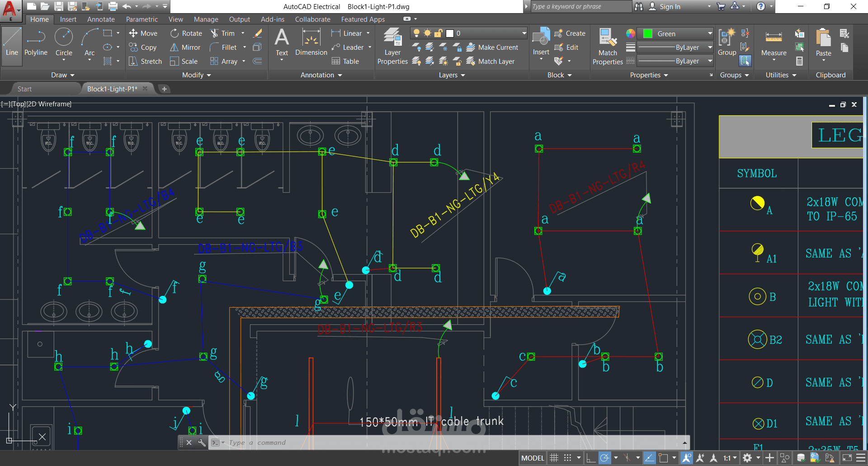Go to the Parametric ribbon tab
The image size is (868, 466).
click(x=142, y=19)
